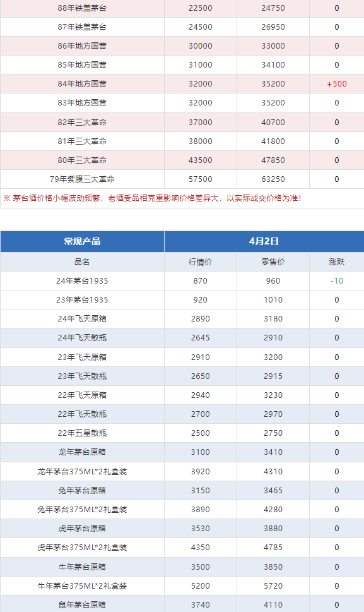Viewport: 364px width, 612px height.
Task: Click the 涨跌 column header
Action: [x=337, y=262]
